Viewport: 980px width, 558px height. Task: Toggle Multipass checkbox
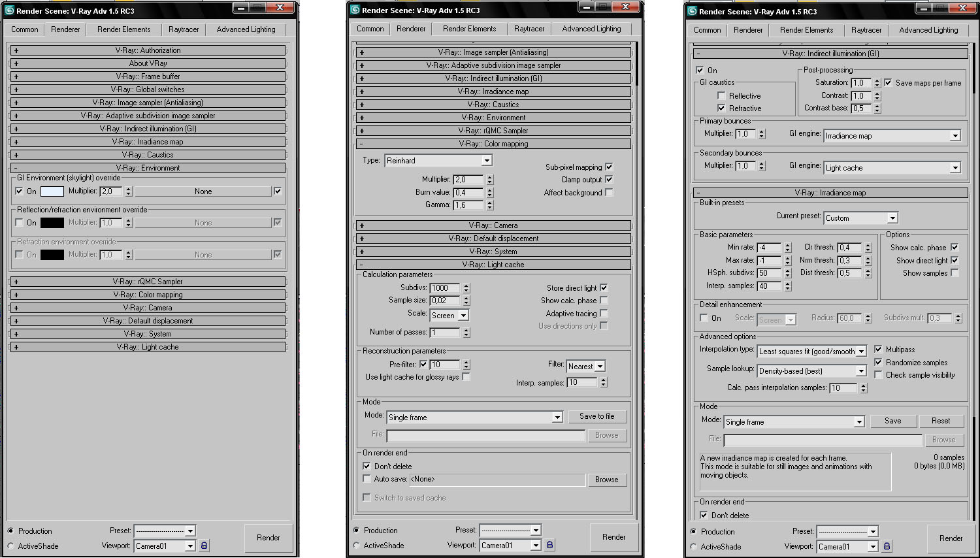pyautogui.click(x=878, y=350)
